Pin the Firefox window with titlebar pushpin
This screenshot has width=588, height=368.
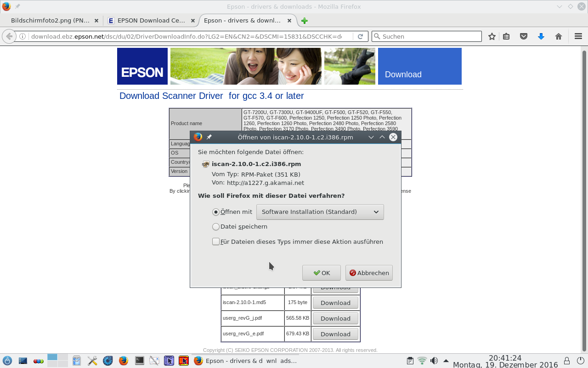click(x=17, y=6)
